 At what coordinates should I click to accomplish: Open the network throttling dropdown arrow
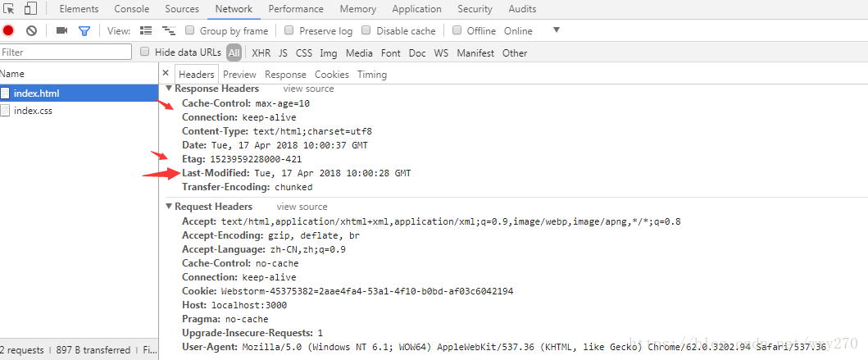557,30
